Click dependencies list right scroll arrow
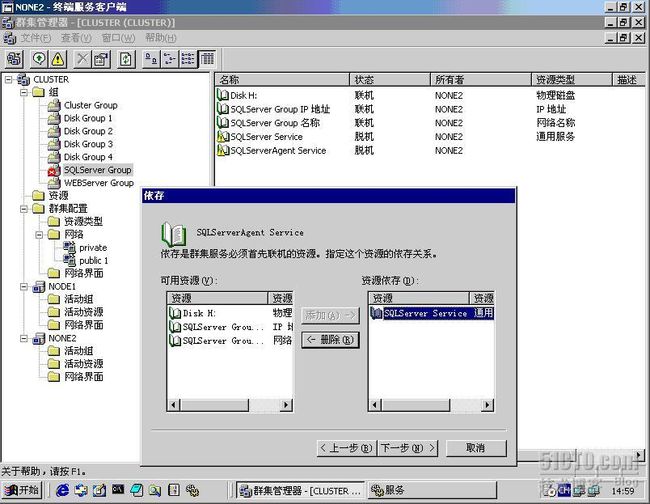 (487, 405)
